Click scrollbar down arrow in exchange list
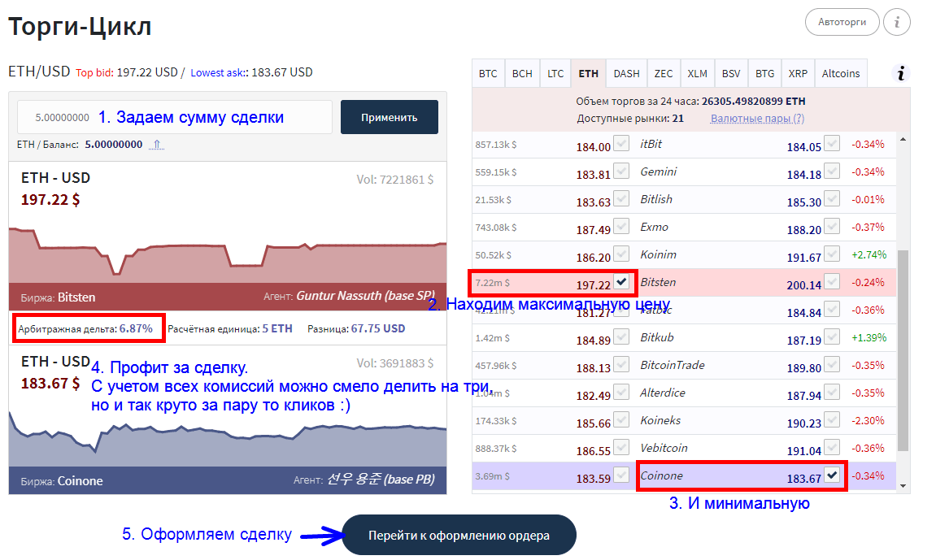The width and height of the screenshot is (936, 560). tap(902, 485)
